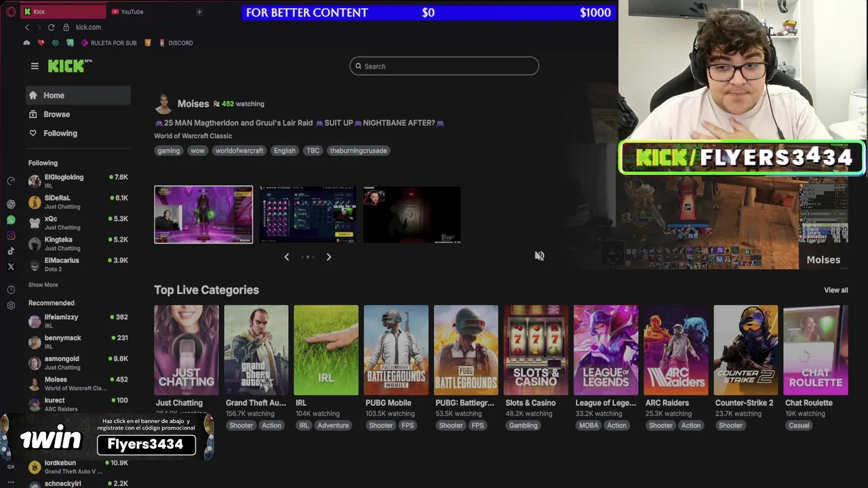Show next featured stream
868x488 pixels.
[x=329, y=257]
